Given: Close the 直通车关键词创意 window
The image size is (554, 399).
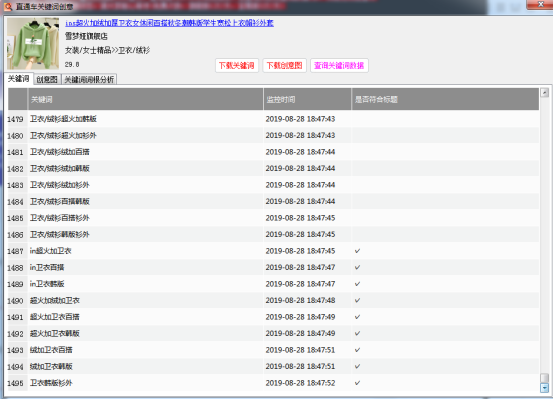Looking at the screenshot, I should [x=540, y=5].
